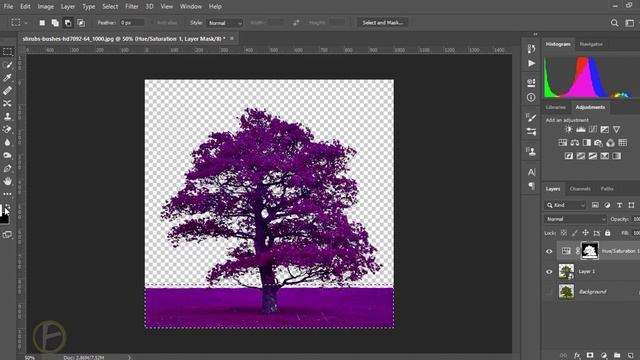Screen dimensions: 640x360
Task: Add a Brightness/Contrast adjustment
Action: tap(569, 130)
